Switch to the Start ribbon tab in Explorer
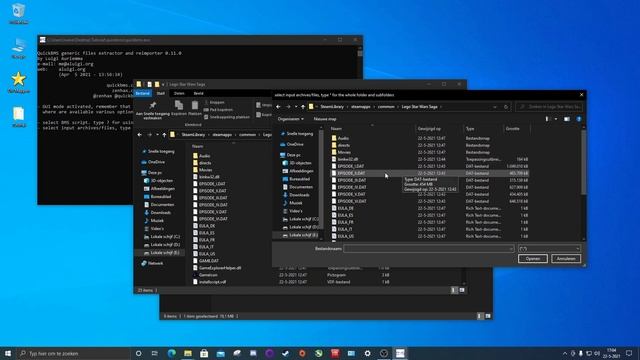 pos(161,93)
